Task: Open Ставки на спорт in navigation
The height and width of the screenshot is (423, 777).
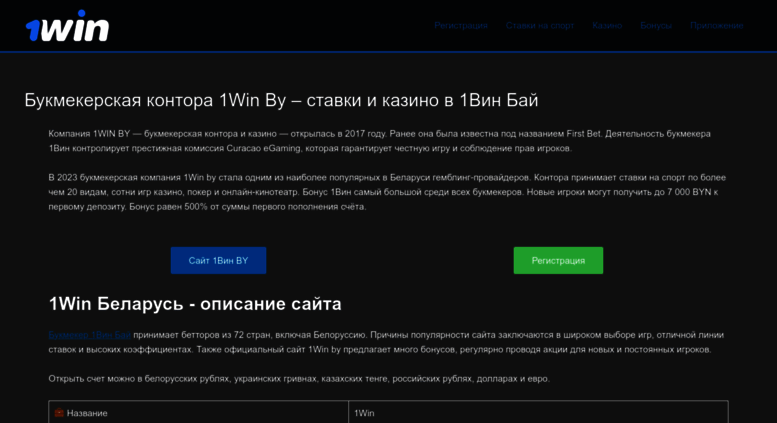Action: pyautogui.click(x=540, y=25)
